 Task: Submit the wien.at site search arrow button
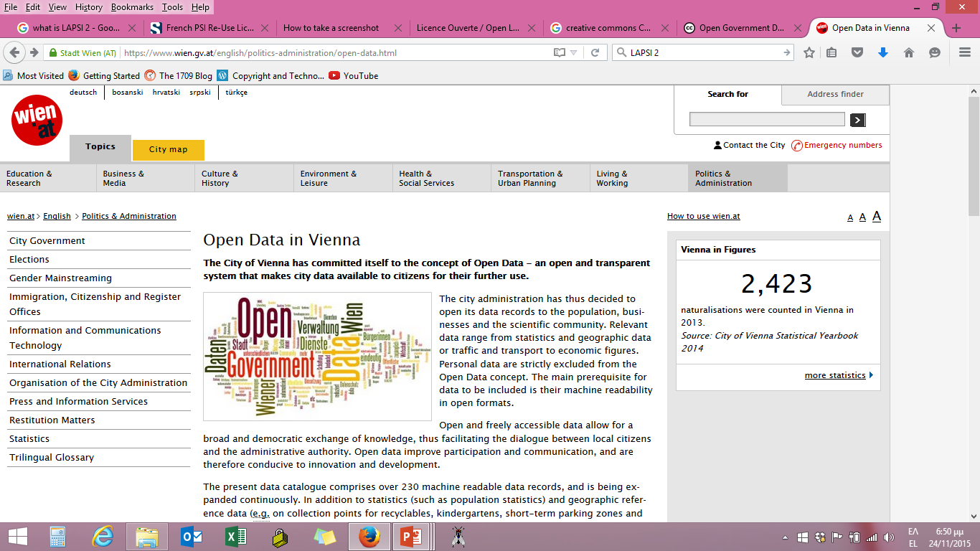pyautogui.click(x=857, y=120)
